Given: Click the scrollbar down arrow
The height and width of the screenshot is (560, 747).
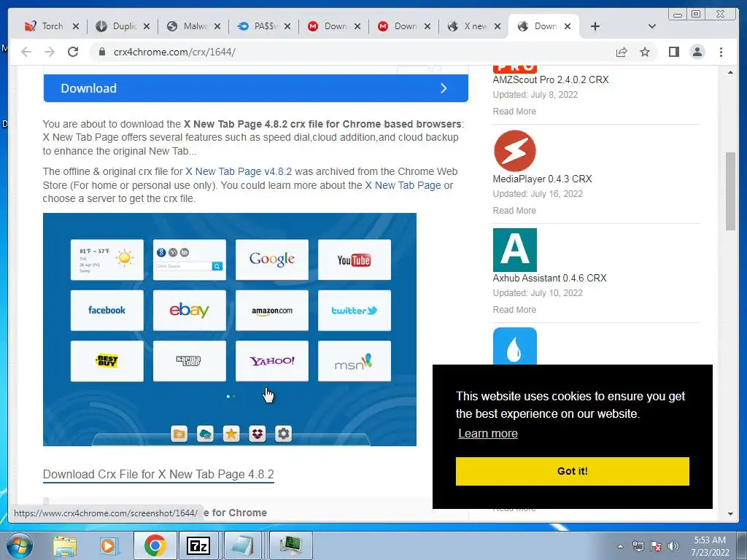Looking at the screenshot, I should (x=730, y=514).
